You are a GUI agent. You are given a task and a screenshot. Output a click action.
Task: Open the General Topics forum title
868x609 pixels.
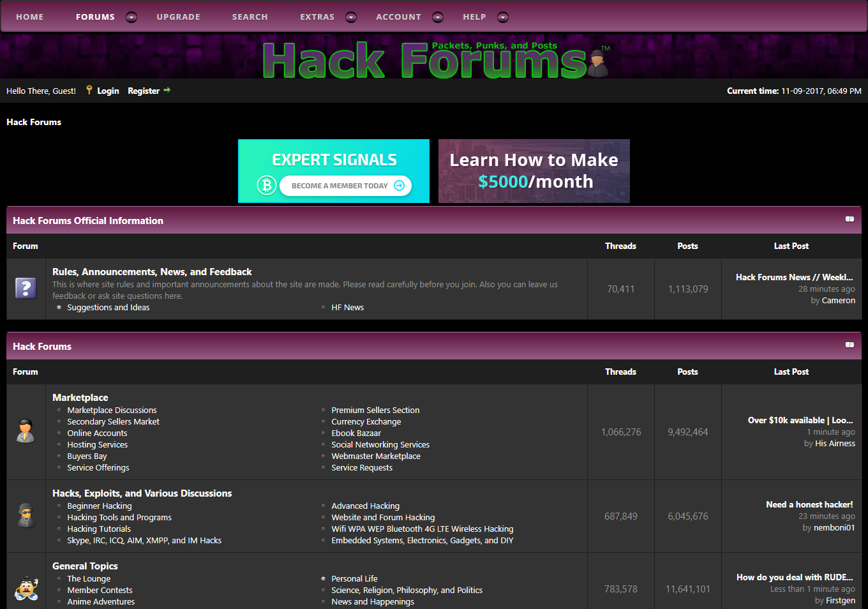click(85, 566)
